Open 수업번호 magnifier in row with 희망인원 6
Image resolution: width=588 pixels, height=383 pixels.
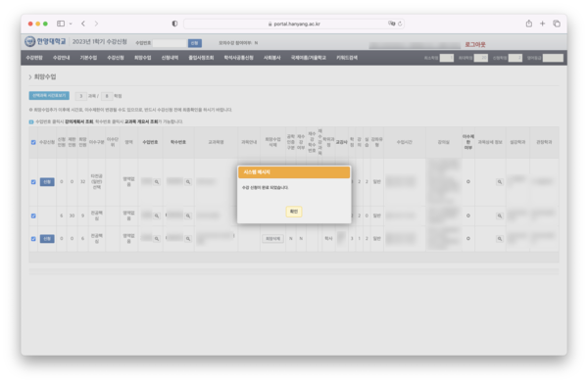[x=157, y=239]
